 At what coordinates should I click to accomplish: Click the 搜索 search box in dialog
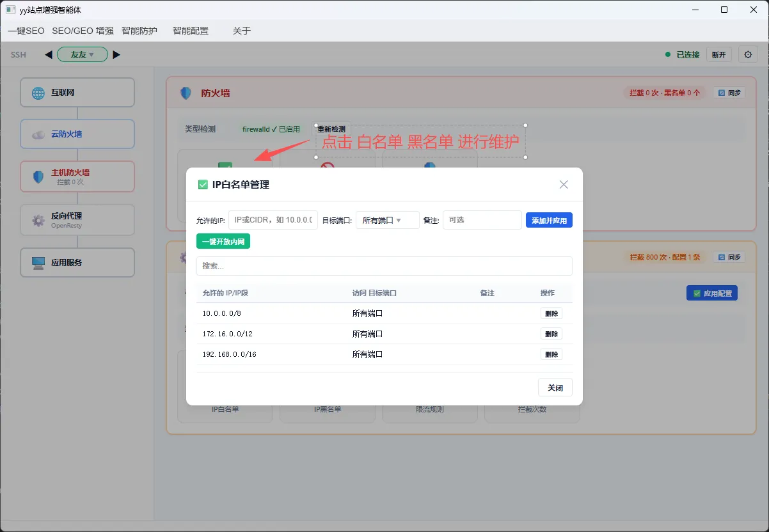(384, 266)
